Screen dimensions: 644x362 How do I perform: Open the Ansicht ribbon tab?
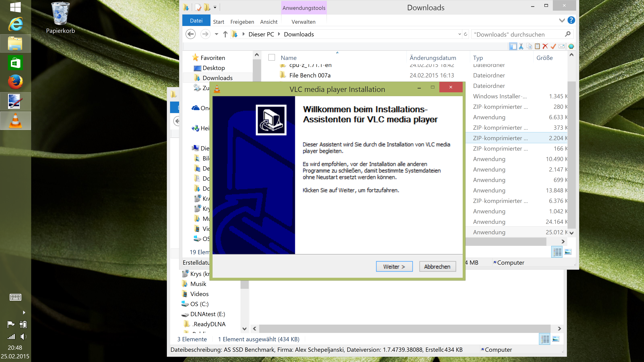click(269, 22)
